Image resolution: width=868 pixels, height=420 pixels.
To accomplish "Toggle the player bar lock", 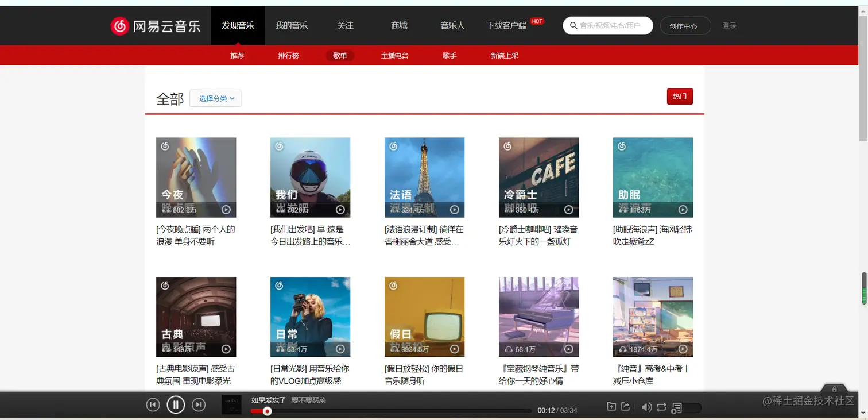I will click(x=835, y=389).
